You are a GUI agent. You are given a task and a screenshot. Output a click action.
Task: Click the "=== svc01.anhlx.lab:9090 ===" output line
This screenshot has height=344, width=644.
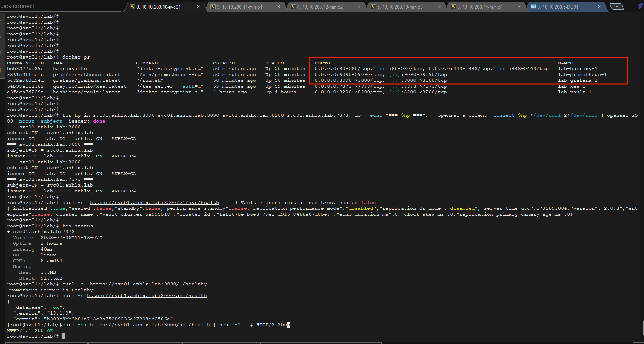point(50,144)
